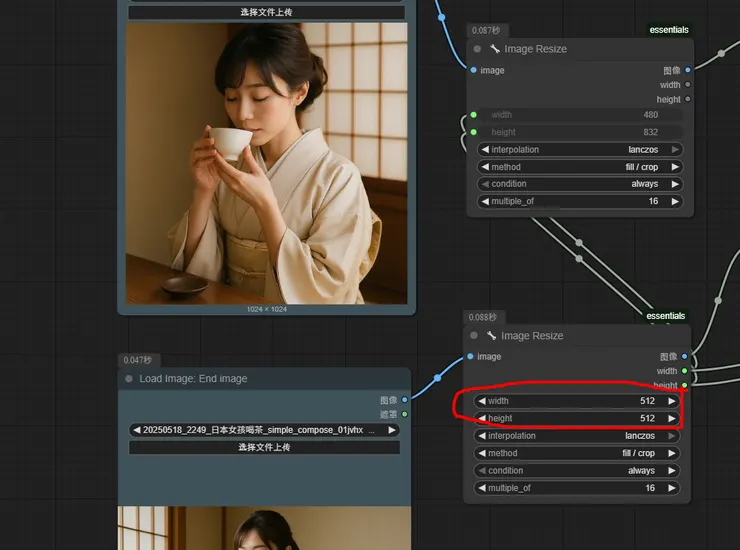Open the End image filename dropdown
Screen dimensions: 740x550
pyautogui.click(x=264, y=430)
